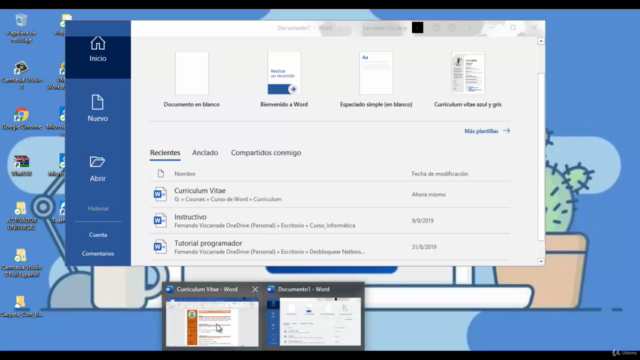640x360 pixels.
Task: Open Camtasia Studio 8 desktop shortcut
Action: click(x=21, y=75)
